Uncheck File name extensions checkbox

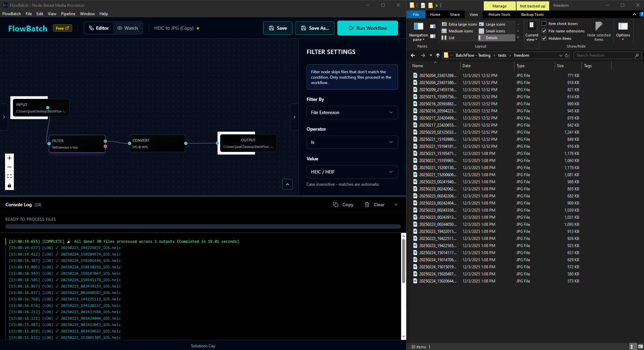[x=544, y=31]
